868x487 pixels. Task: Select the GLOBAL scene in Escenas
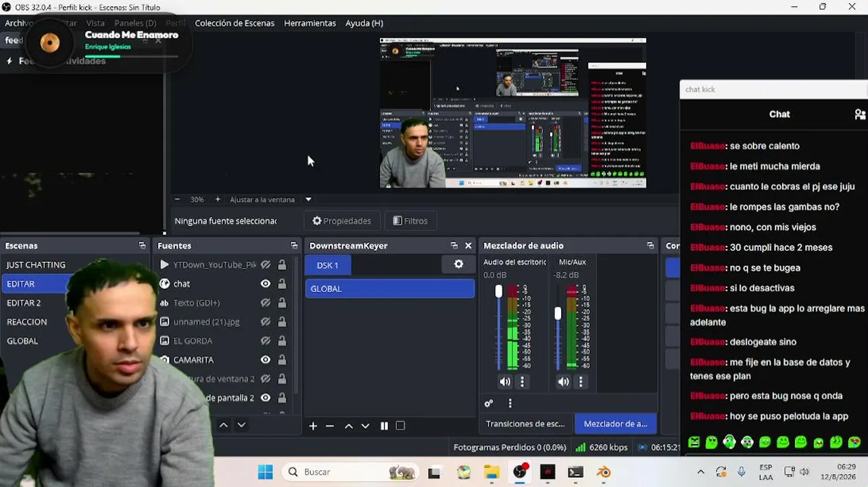pyautogui.click(x=22, y=341)
